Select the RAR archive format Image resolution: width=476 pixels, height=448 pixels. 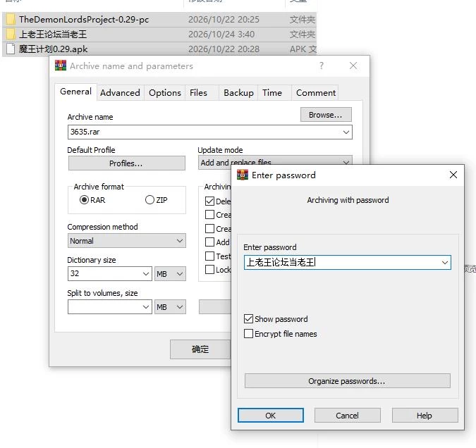pyautogui.click(x=84, y=200)
